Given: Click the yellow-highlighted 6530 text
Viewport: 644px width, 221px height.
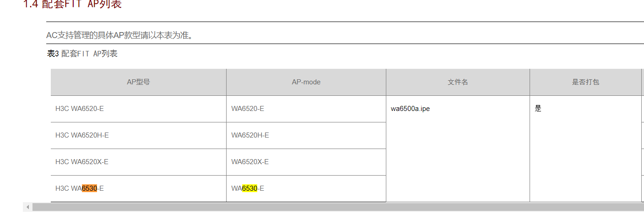Looking at the screenshot, I should click(249, 188).
